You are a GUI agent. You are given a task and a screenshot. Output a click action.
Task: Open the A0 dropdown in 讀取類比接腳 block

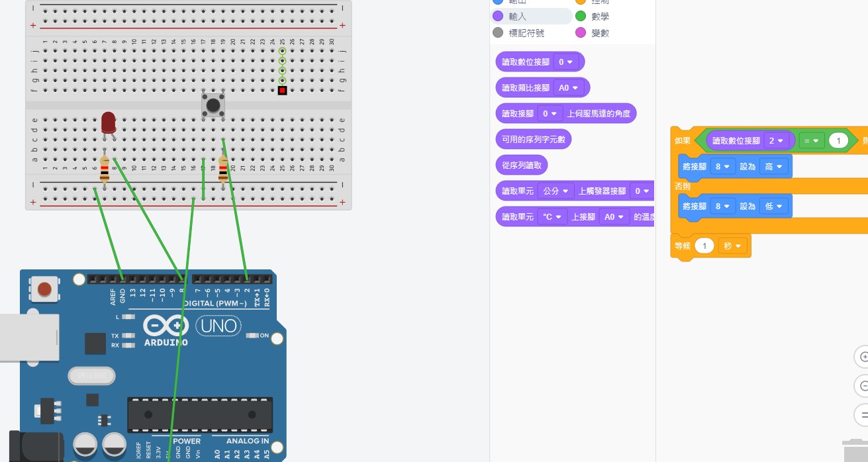point(568,88)
